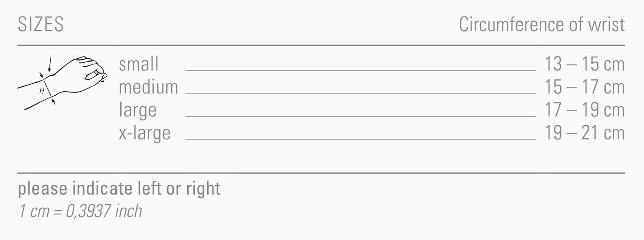Click the small arrow left of H
The width and height of the screenshot is (644, 240).
41,75
